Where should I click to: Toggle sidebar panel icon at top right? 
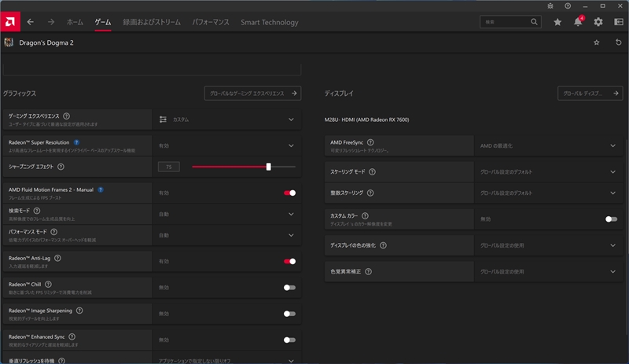[619, 22]
